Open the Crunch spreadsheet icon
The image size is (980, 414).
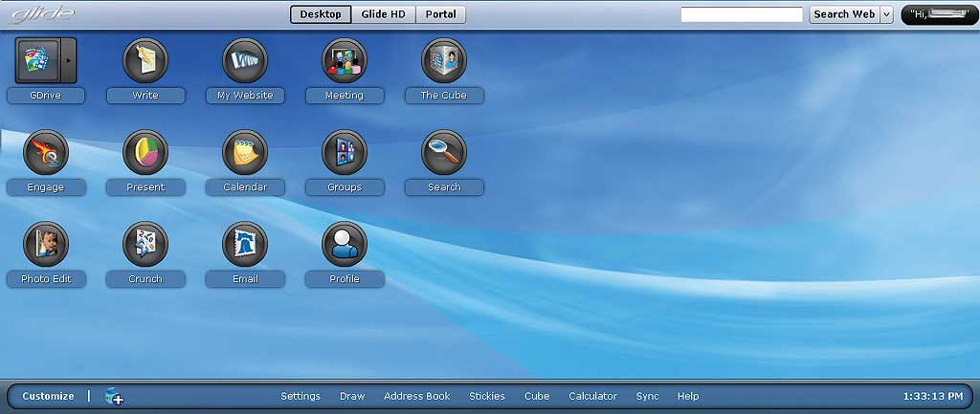coord(145,244)
